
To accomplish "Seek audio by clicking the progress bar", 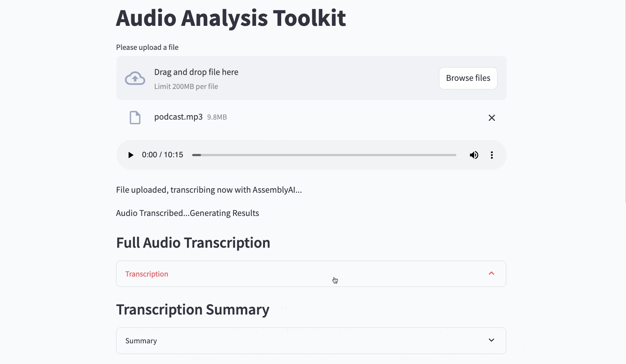I will (323, 155).
